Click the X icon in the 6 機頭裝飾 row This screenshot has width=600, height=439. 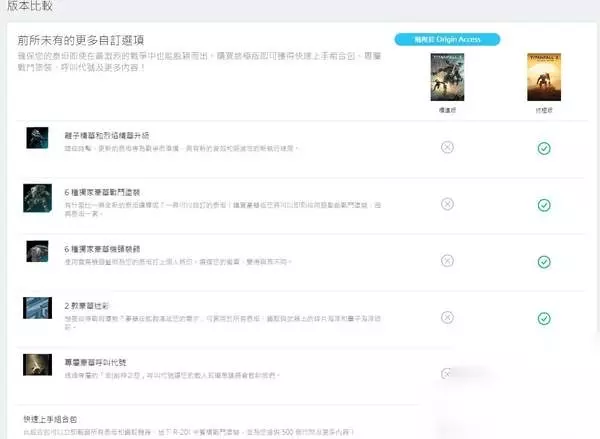point(447,261)
